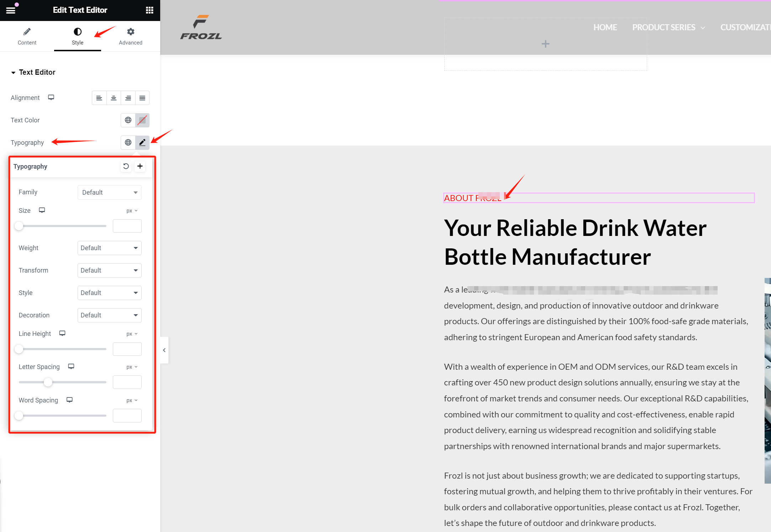Image resolution: width=771 pixels, height=532 pixels.
Task: Click the Size value input field
Action: click(127, 226)
